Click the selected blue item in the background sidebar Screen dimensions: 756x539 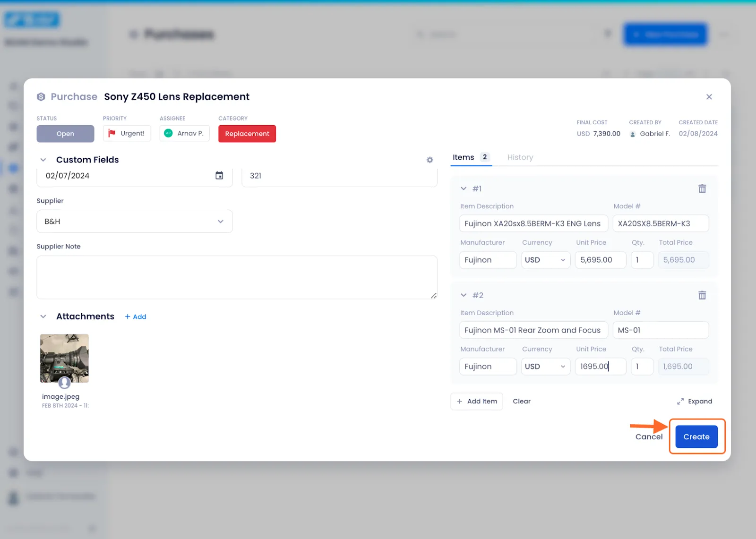pos(13,168)
